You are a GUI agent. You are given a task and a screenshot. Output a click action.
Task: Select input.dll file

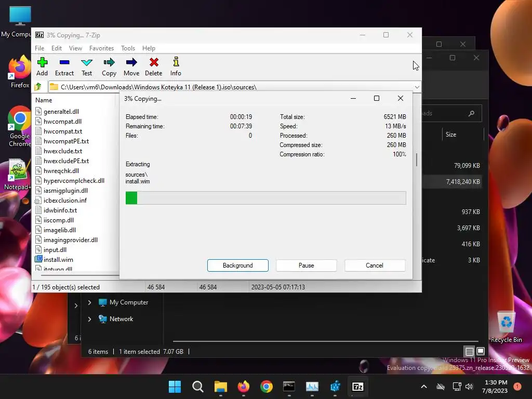[x=55, y=249]
